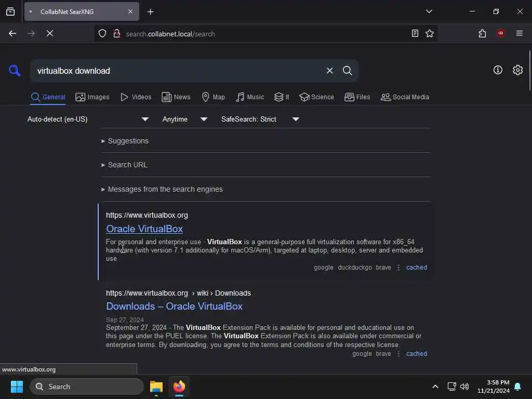Click google engine label on Downloads result
This screenshot has width=532, height=399.
tap(362, 353)
